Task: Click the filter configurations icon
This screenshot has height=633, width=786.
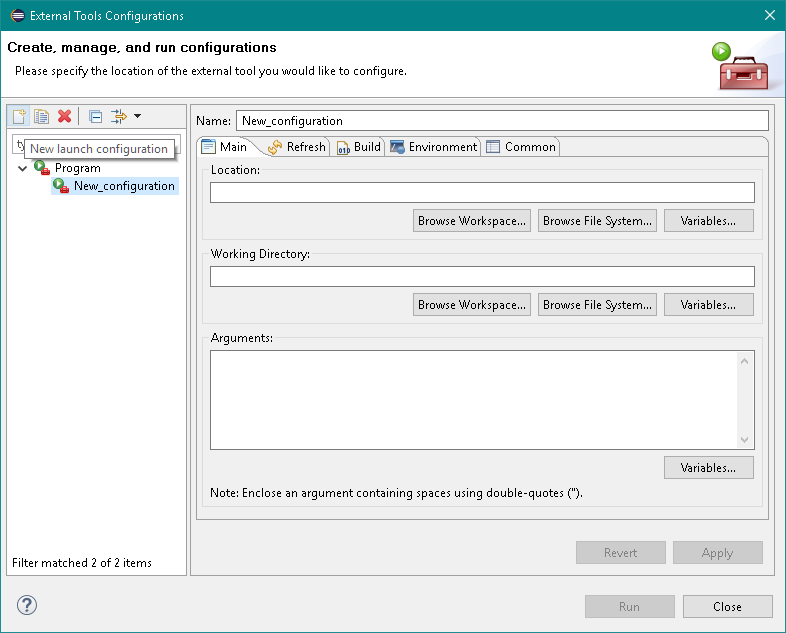Action: 119,116
